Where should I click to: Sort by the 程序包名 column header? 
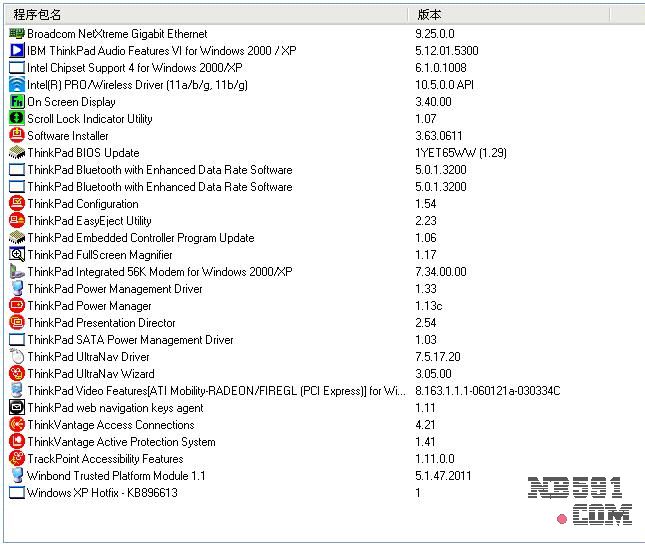pos(206,15)
